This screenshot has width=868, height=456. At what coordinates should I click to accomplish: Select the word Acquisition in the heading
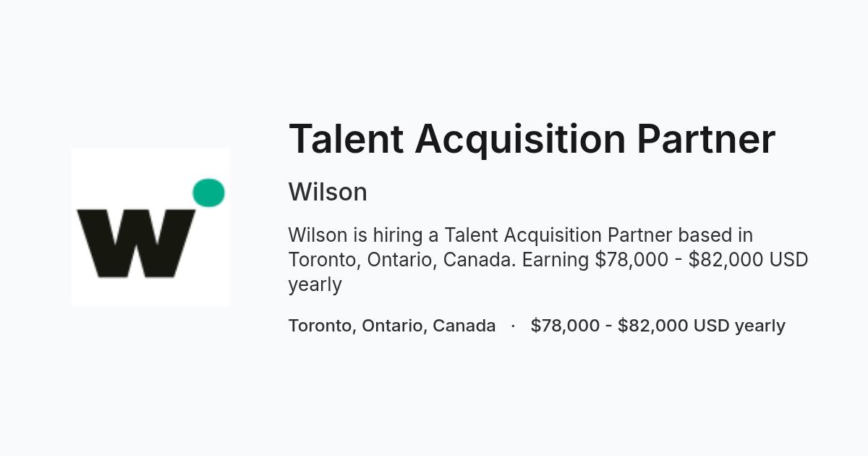pyautogui.click(x=520, y=138)
